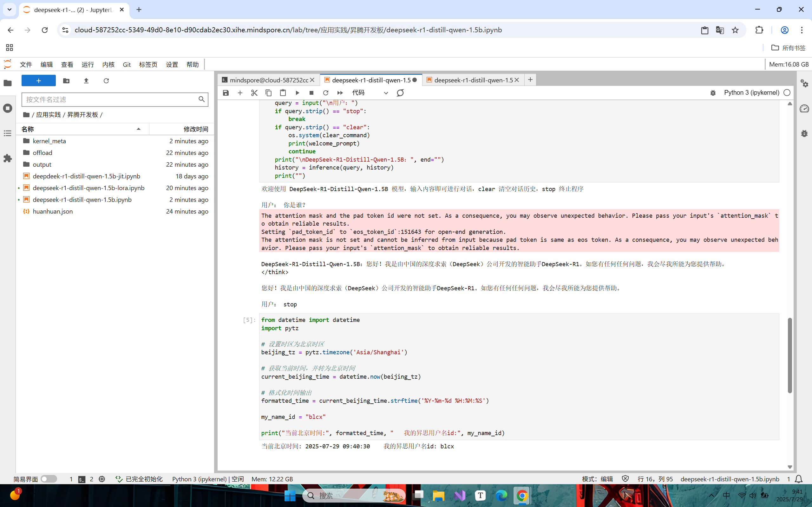Click the kernel status circle indicator
Viewport: 812px width, 507px height.
(x=787, y=93)
